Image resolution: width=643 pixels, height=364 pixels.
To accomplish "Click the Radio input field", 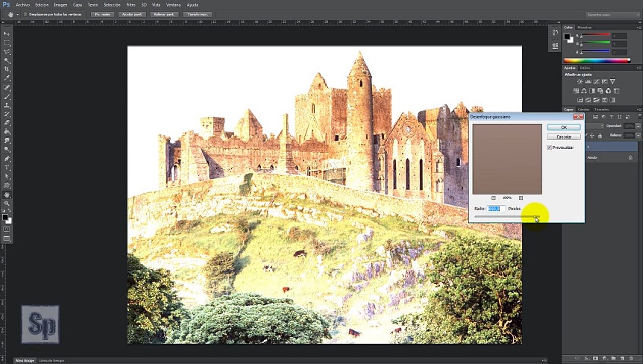I will tap(495, 208).
